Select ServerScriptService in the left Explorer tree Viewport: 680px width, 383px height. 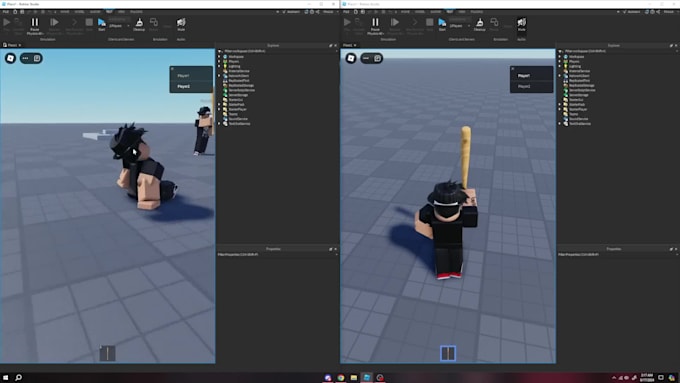pos(242,90)
